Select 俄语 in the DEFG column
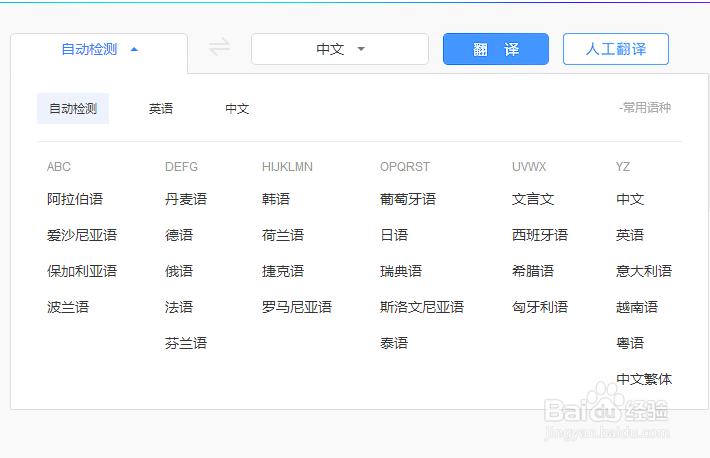This screenshot has width=710, height=458. point(179,271)
